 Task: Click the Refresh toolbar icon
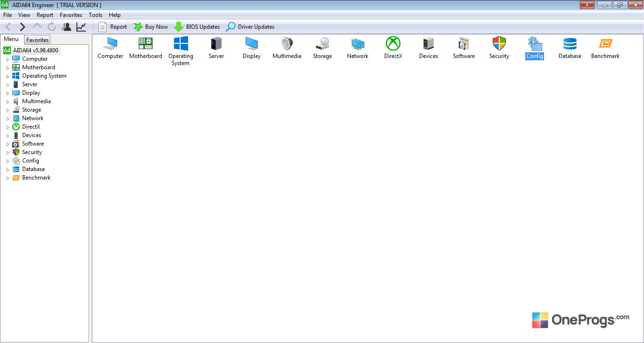pyautogui.click(x=51, y=27)
